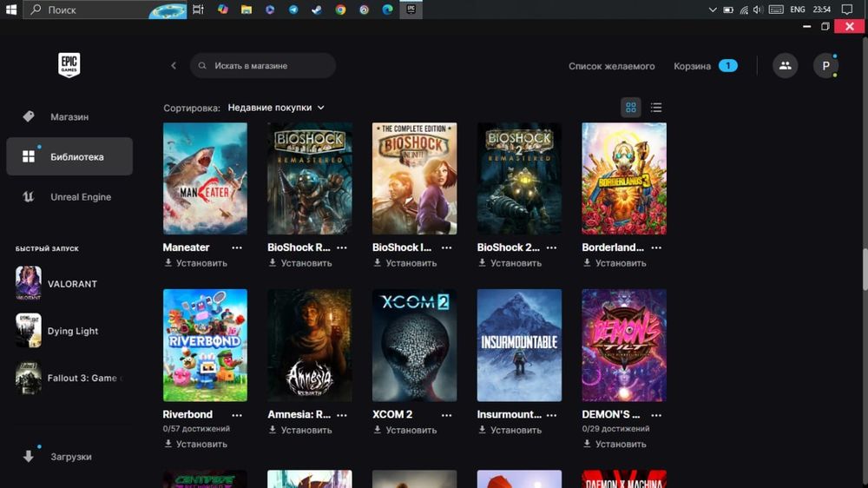This screenshot has width=868, height=488.
Task: Open the Borderlands 3 cover art
Action: (x=624, y=178)
